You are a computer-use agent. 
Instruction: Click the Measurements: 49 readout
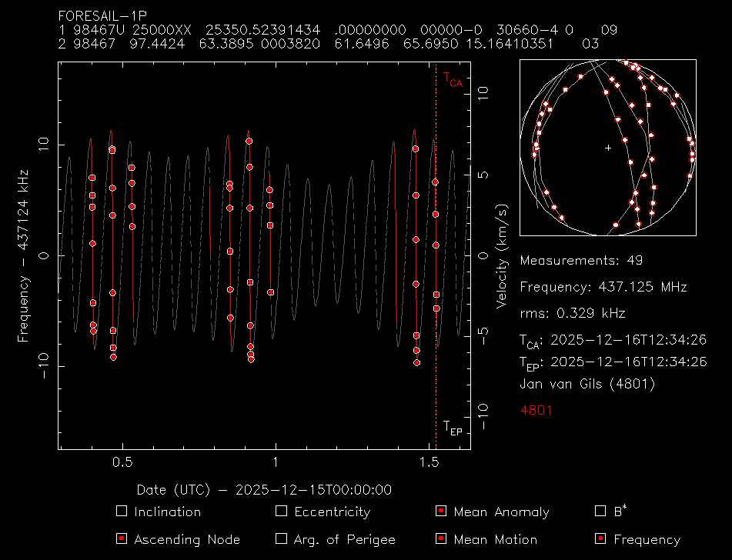coord(581,260)
